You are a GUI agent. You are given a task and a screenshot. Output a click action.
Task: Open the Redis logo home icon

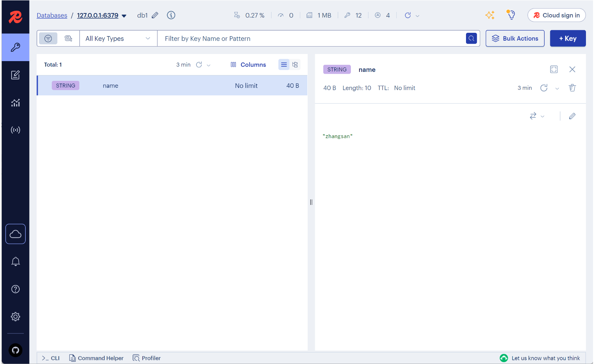tap(15, 17)
